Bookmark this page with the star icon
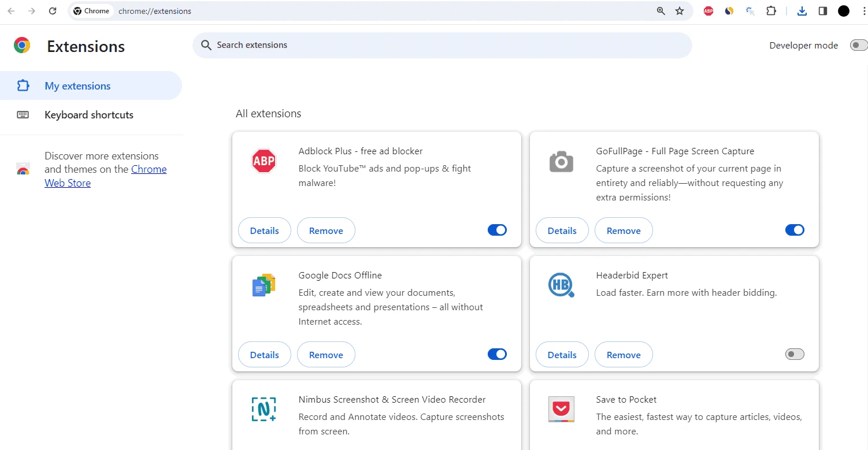The width and height of the screenshot is (868, 450). click(x=680, y=11)
